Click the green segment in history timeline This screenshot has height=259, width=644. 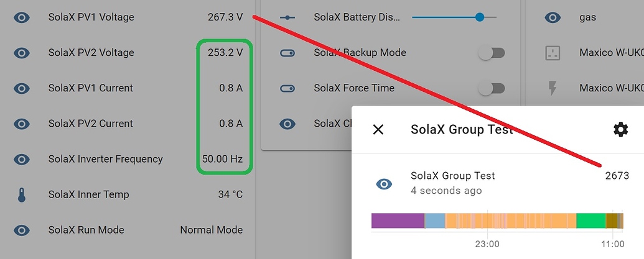(x=590, y=220)
